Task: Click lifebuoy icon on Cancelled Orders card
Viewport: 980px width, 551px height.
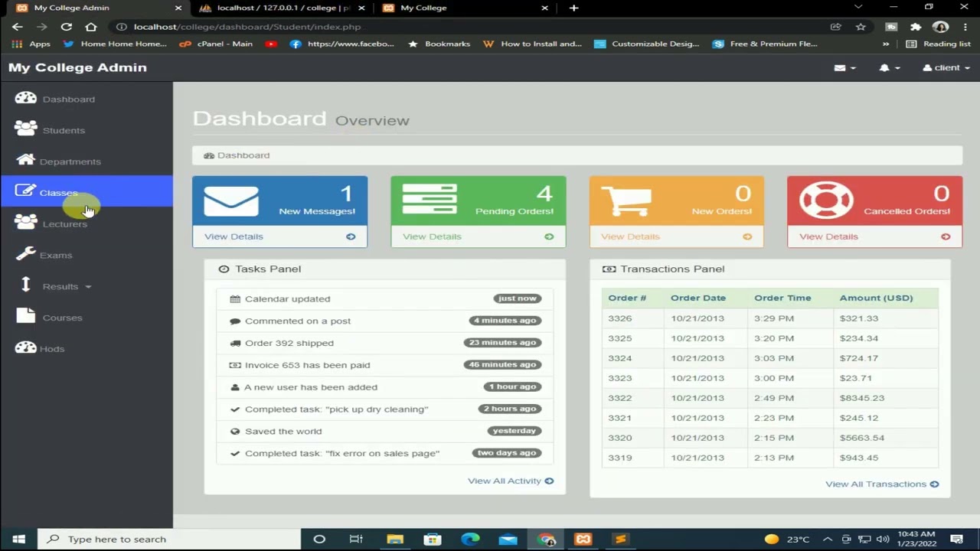Action: coord(826,200)
